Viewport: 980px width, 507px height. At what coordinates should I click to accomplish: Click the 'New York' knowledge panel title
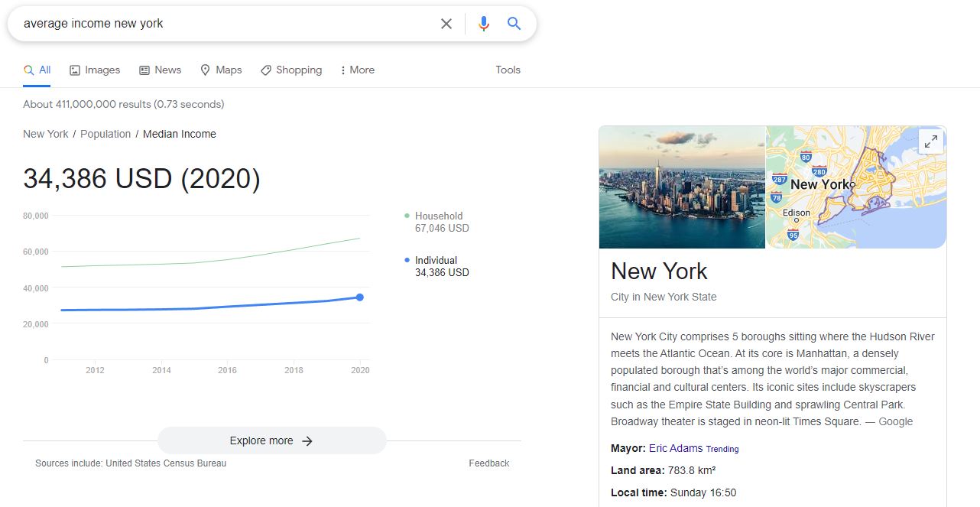(659, 271)
